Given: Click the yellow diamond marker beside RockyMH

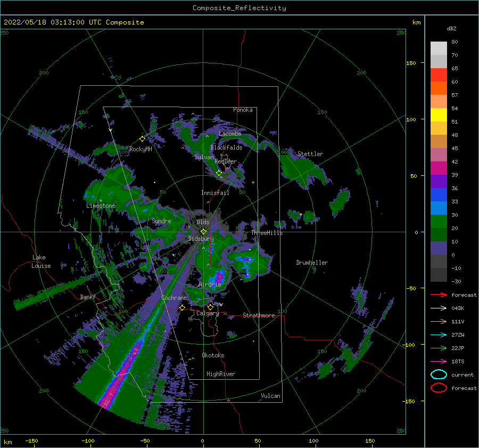Looking at the screenshot, I should click(x=142, y=139).
